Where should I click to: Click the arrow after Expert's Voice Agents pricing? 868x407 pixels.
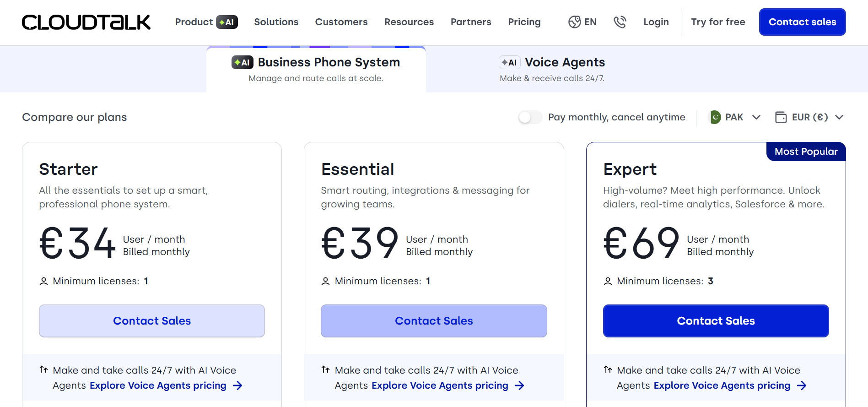coord(802,385)
